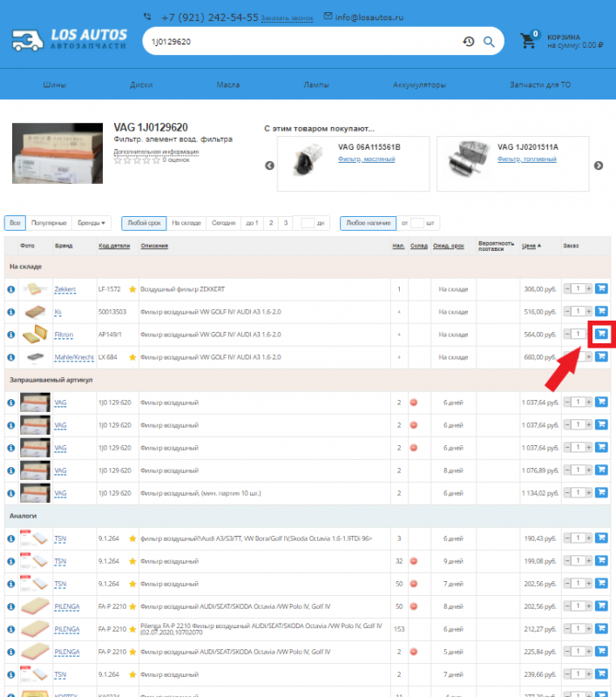Screen dimensions: 616x697
Task: Decrease quantity for Ks row
Action: click(x=567, y=312)
